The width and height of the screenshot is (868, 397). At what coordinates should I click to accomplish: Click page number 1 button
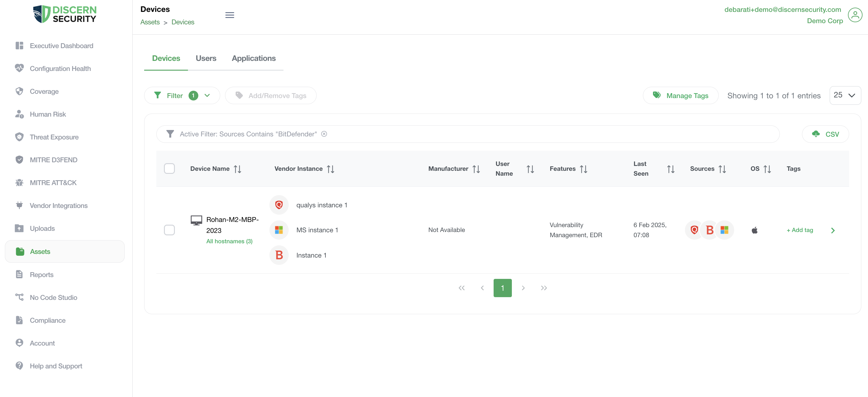click(502, 288)
